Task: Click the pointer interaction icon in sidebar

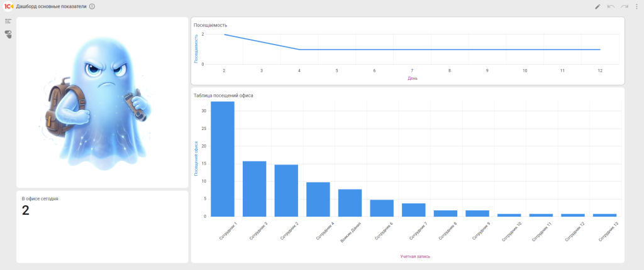Action: [x=8, y=34]
